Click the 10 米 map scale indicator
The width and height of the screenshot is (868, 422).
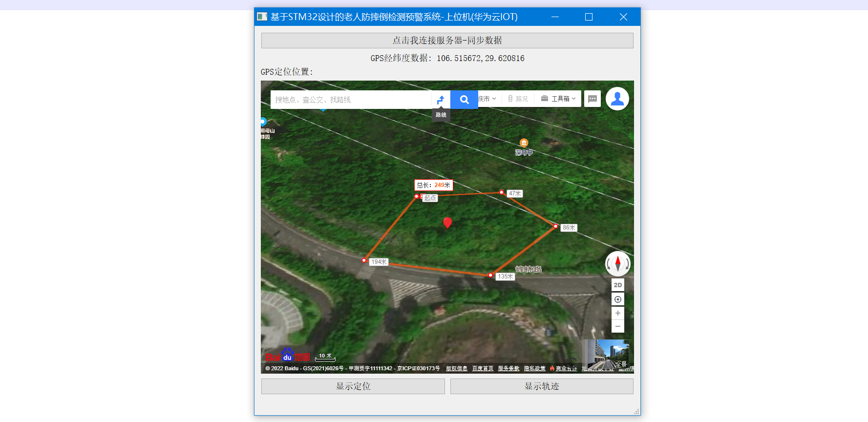click(325, 357)
